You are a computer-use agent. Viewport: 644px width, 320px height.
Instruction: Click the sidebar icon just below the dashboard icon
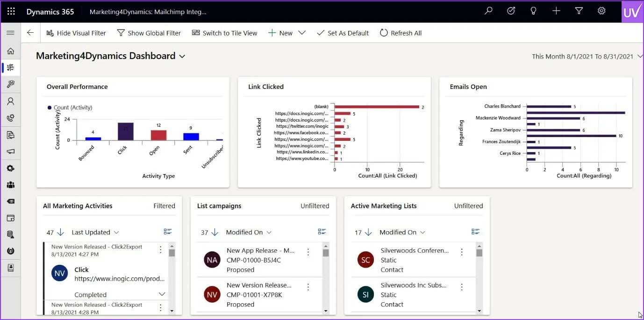point(10,84)
